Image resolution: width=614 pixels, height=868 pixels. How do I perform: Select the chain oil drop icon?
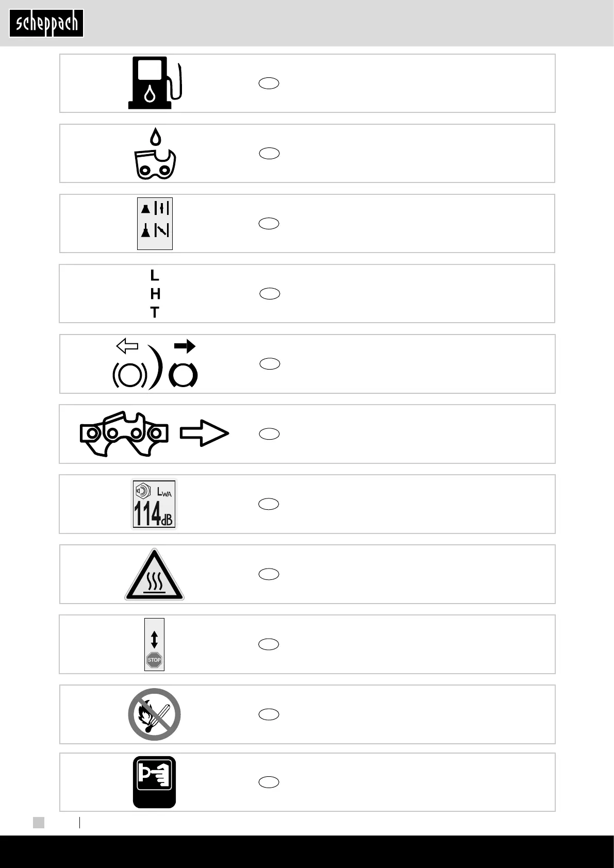155,154
